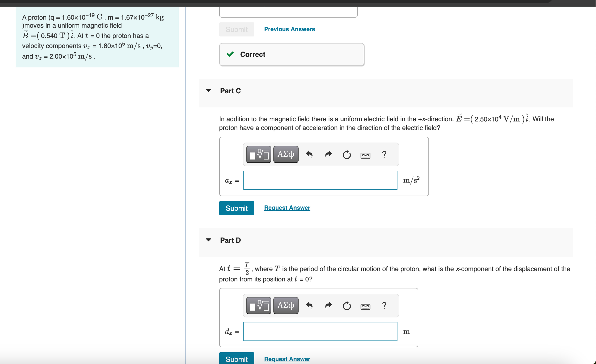The width and height of the screenshot is (596, 364).
Task: Click redo arrow in Part C toolbar
Action: point(328,154)
